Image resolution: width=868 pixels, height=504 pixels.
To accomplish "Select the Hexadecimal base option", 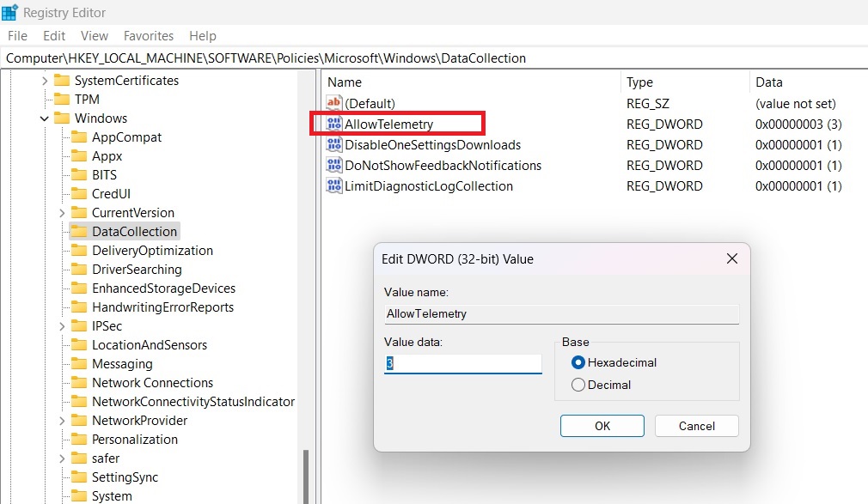I will (x=580, y=362).
